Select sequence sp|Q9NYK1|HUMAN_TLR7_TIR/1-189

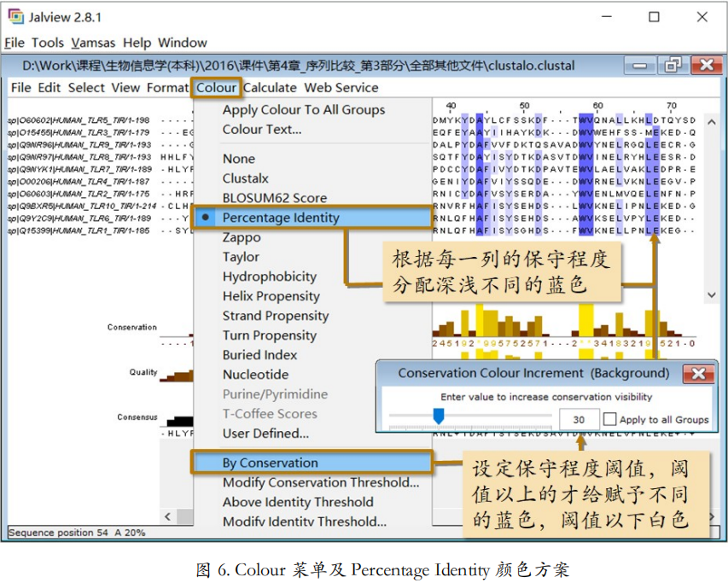[80, 169]
